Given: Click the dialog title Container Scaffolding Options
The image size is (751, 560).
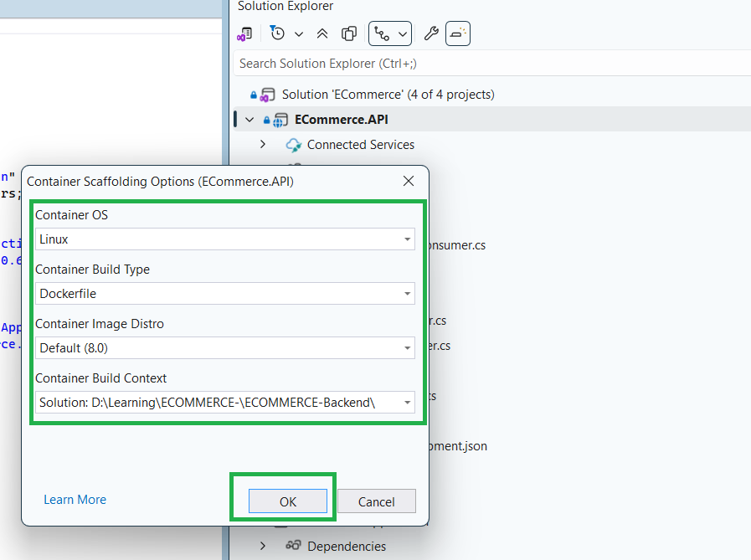Looking at the screenshot, I should [160, 182].
